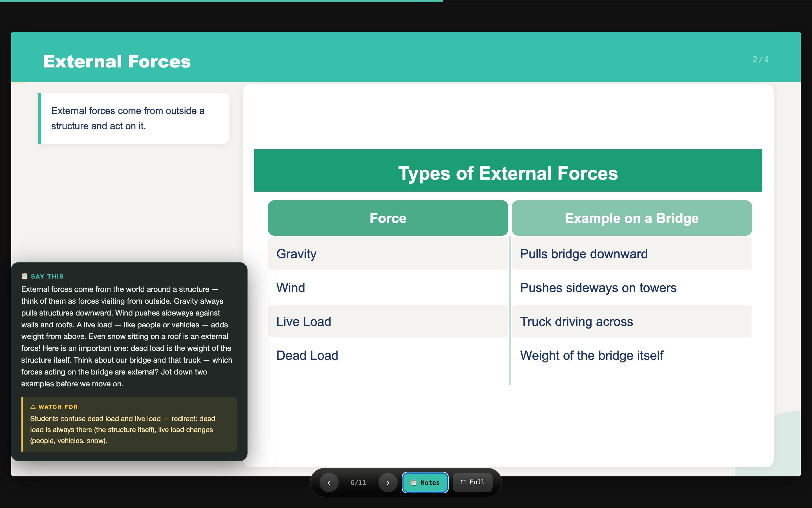The image size is (812, 508).
Task: Click the speaker notes paragraph text
Action: pyautogui.click(x=127, y=336)
